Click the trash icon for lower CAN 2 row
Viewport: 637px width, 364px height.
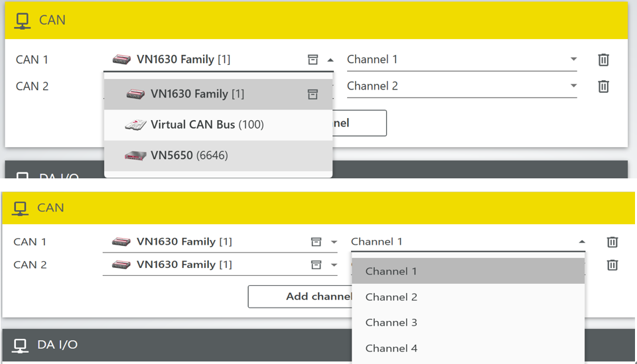(612, 265)
